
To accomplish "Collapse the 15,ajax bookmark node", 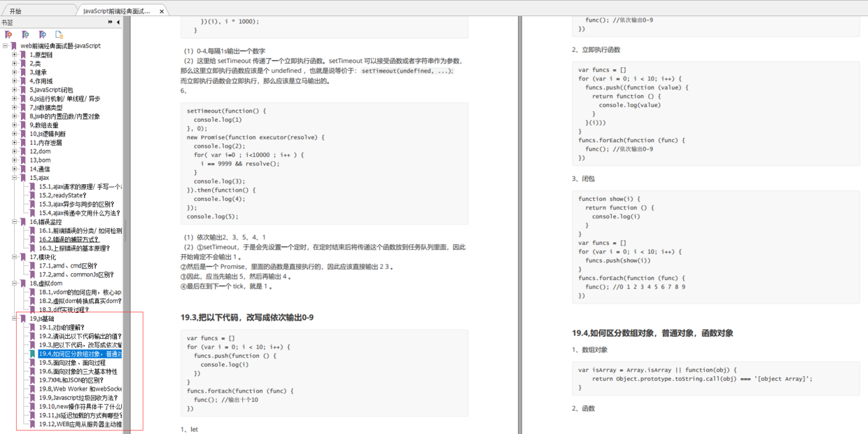I will coord(14,178).
